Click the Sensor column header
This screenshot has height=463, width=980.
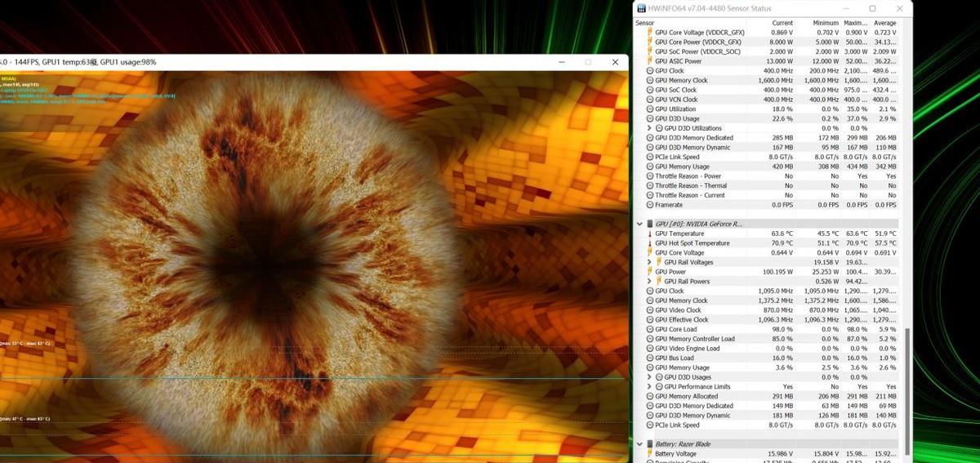click(645, 23)
